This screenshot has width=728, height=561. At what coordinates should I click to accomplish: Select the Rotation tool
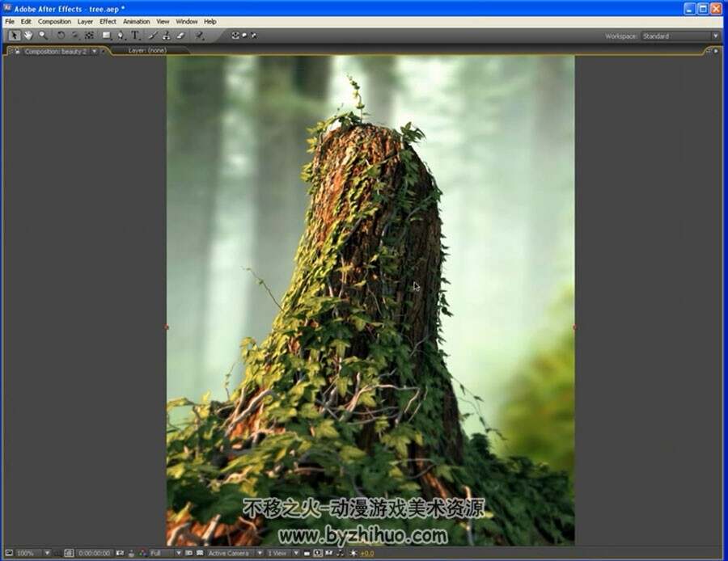click(x=61, y=36)
